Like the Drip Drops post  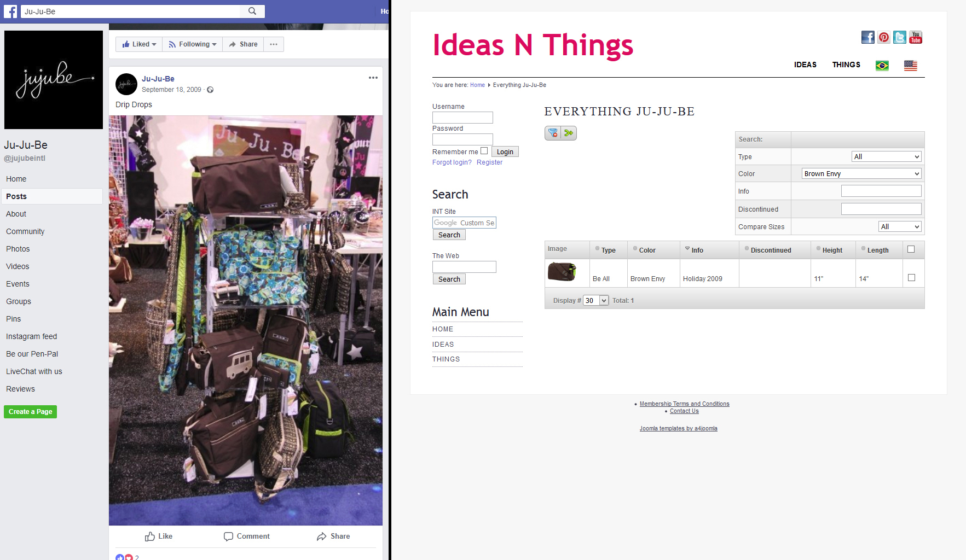[x=159, y=536]
